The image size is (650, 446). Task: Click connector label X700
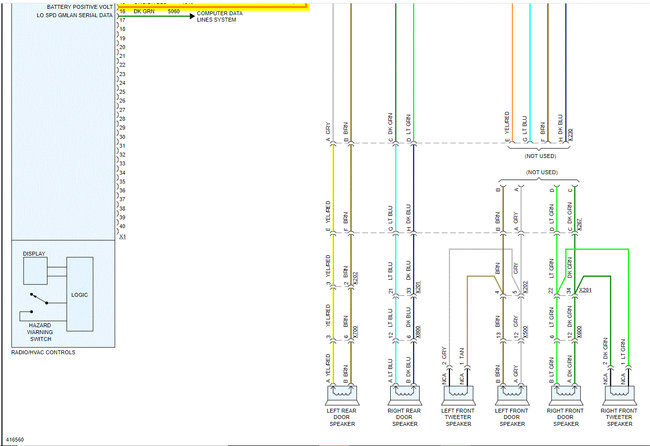coord(355,331)
